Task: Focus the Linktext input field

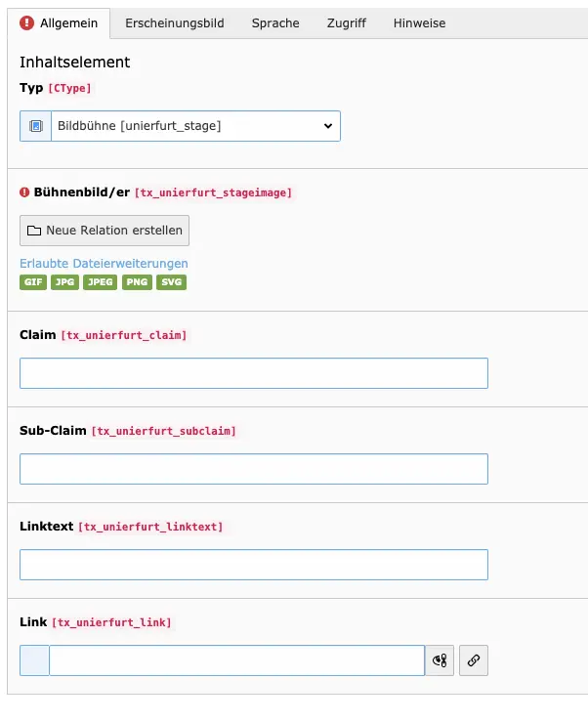Action: 253,565
